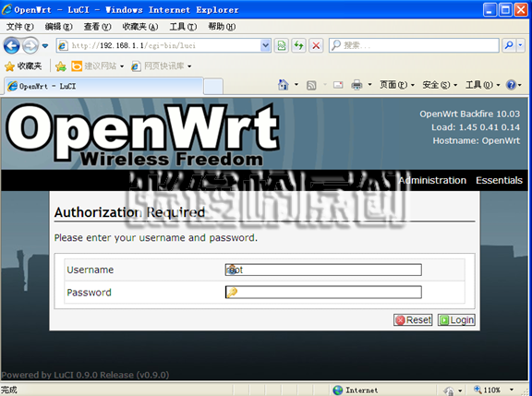532x396 pixels.
Task: Open the 收藏夹 favorites star button
Action: point(23,66)
